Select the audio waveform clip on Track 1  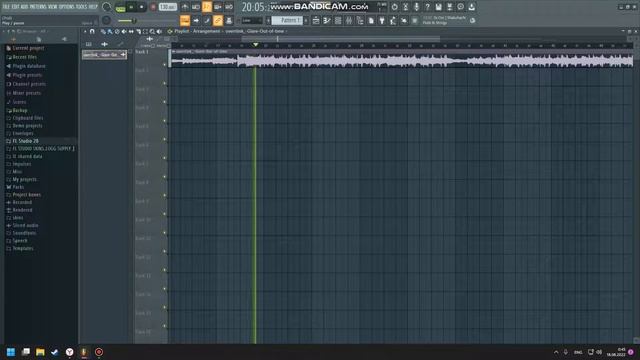[x=402, y=59]
